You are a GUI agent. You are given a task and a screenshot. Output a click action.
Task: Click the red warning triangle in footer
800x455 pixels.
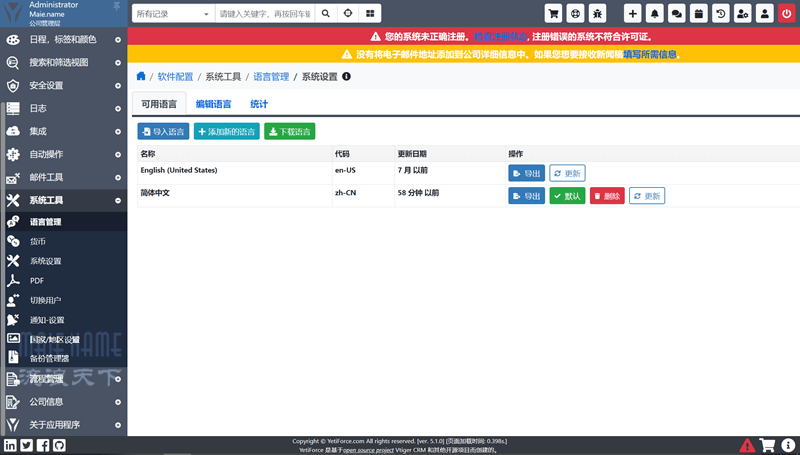pos(747,445)
